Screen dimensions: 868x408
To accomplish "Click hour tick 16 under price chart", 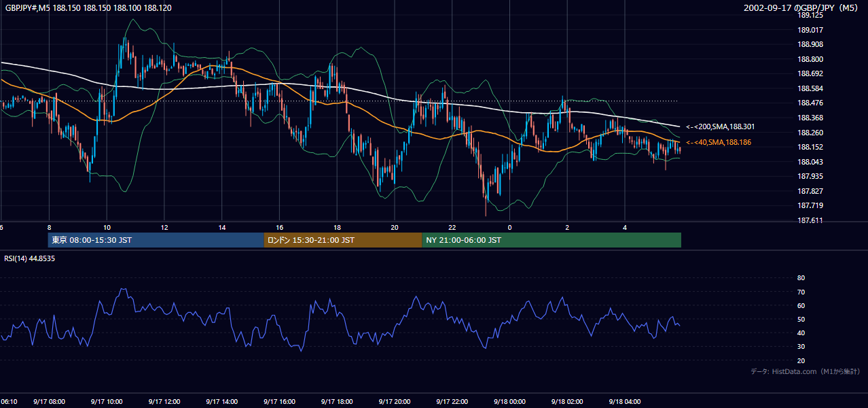I will (279, 227).
